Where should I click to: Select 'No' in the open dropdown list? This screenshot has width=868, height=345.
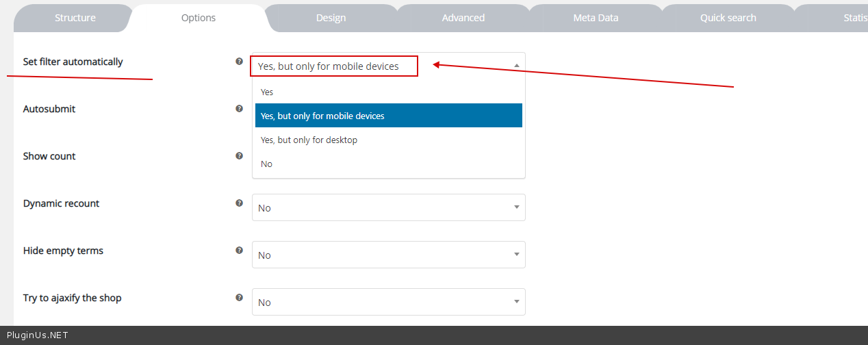point(266,164)
